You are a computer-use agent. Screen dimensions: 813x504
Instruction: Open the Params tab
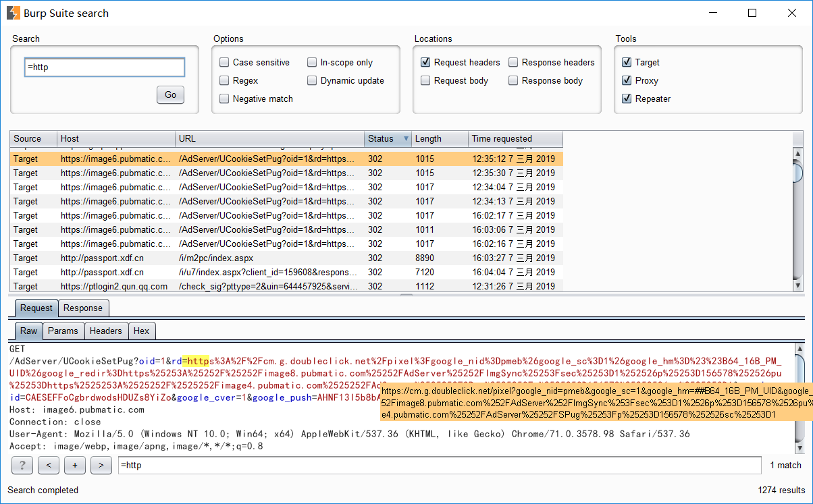[x=63, y=331]
